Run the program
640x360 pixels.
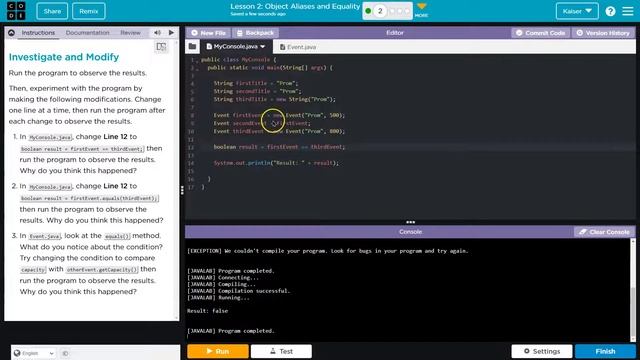coord(218,351)
